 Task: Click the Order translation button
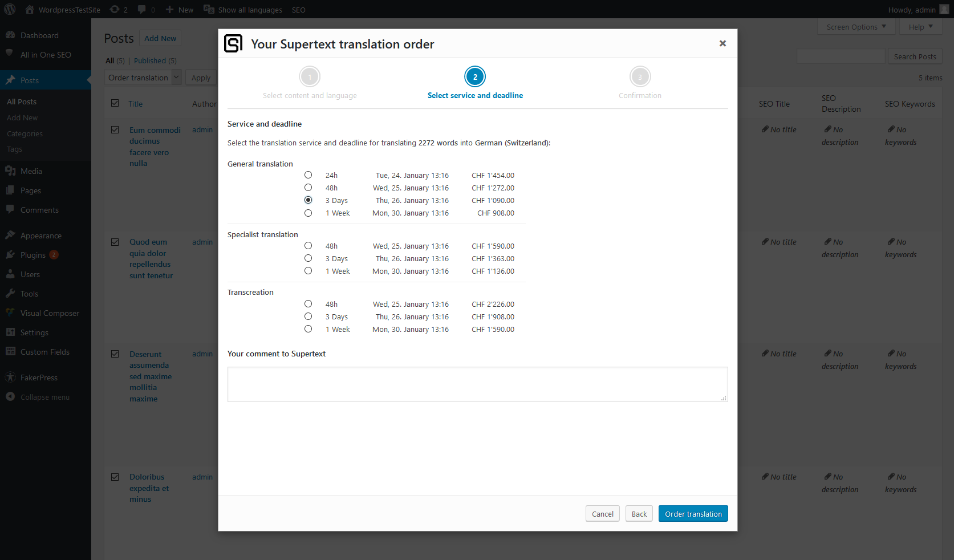pos(693,514)
